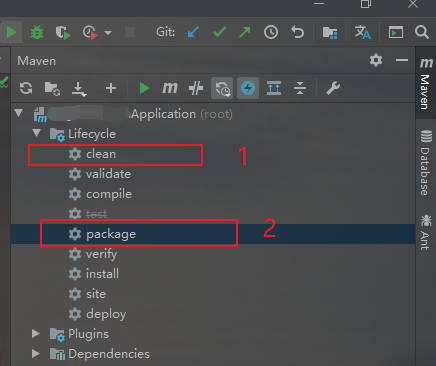Rollback changes with the undo arrow icon

tap(297, 32)
